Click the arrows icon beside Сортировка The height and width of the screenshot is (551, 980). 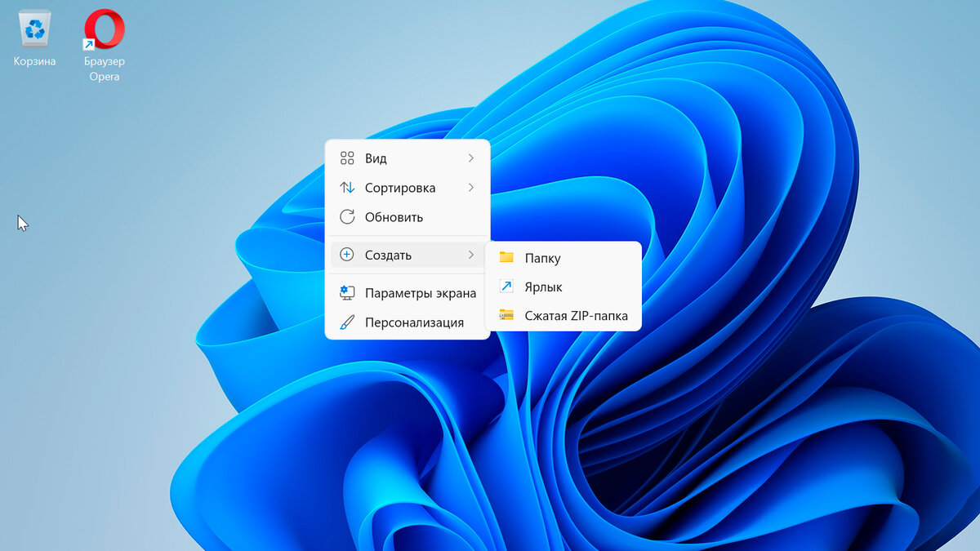[347, 188]
